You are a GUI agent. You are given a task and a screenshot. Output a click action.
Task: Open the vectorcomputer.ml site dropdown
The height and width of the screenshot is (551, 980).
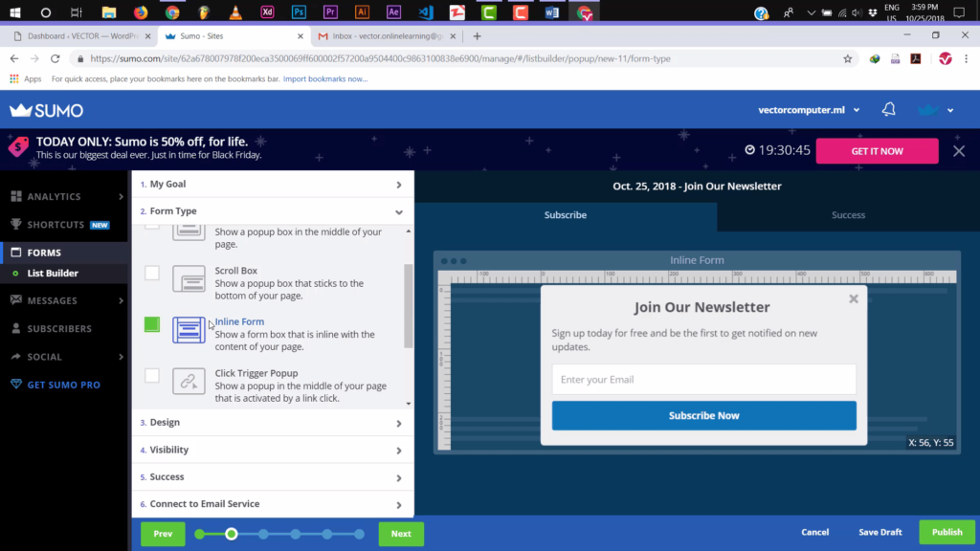[809, 110]
